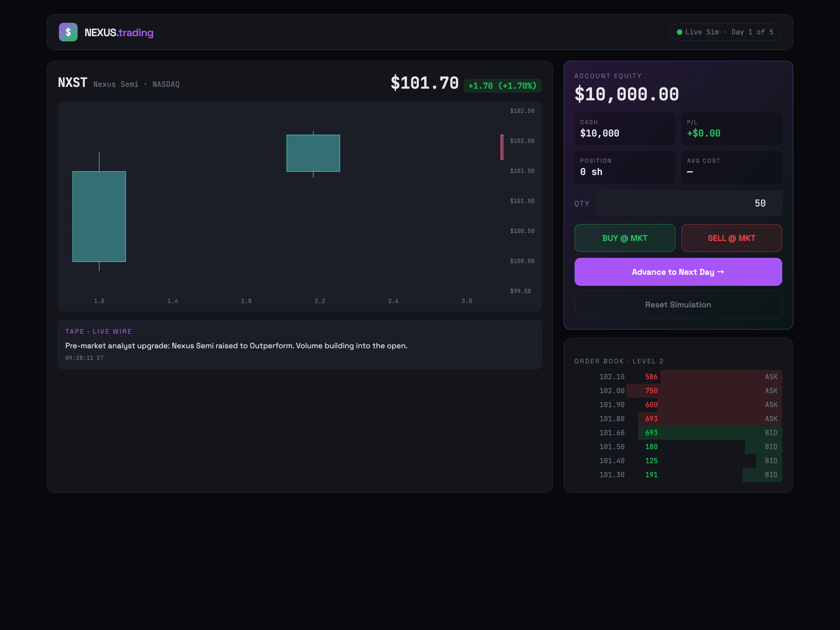Click the $100.00 price axis label
The height and width of the screenshot is (630, 840).
(x=522, y=261)
